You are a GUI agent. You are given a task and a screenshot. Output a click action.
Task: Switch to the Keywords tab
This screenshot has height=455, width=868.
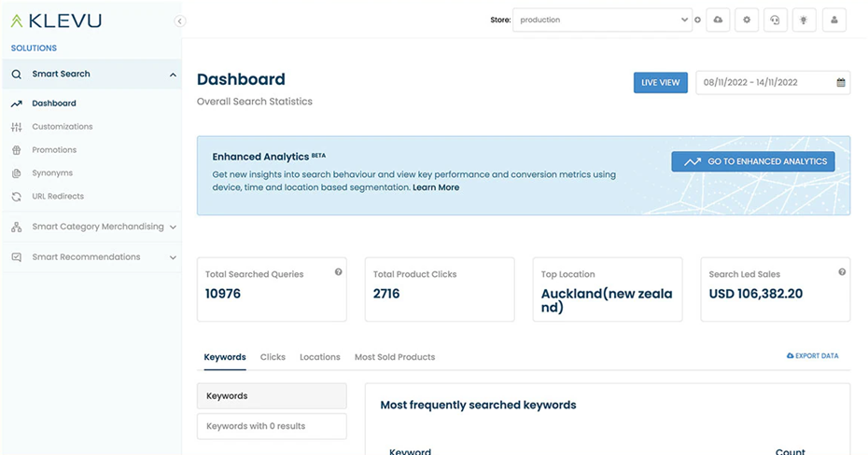(x=225, y=357)
